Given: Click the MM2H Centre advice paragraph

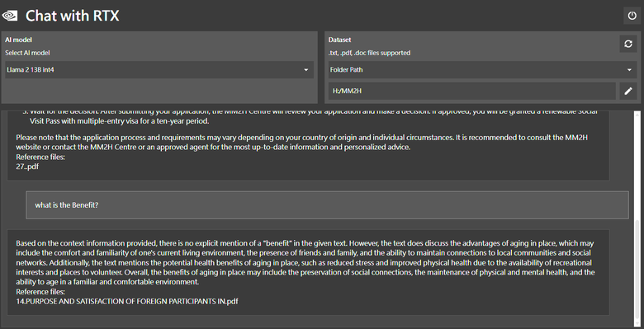Looking at the screenshot, I should pos(302,142).
